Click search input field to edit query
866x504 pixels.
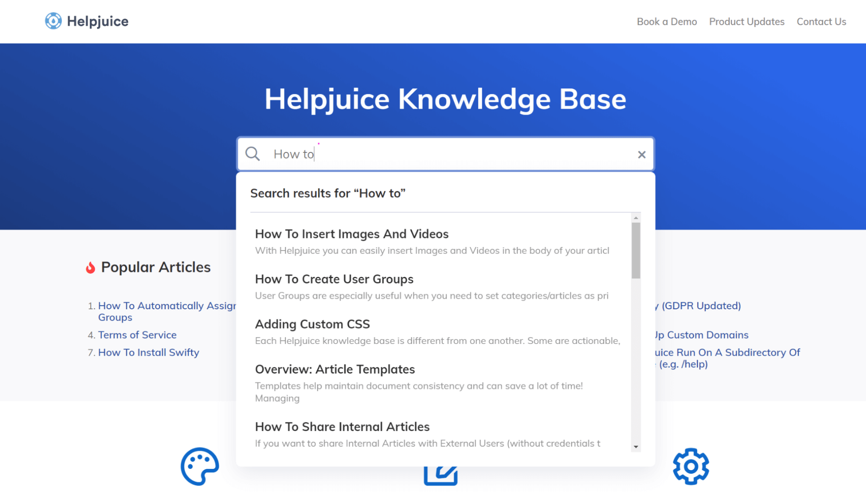[444, 154]
